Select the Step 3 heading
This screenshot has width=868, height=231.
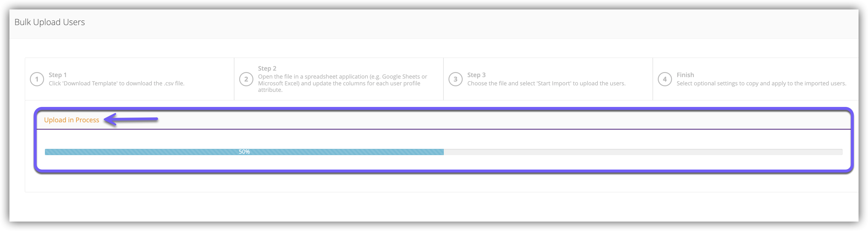click(x=477, y=75)
